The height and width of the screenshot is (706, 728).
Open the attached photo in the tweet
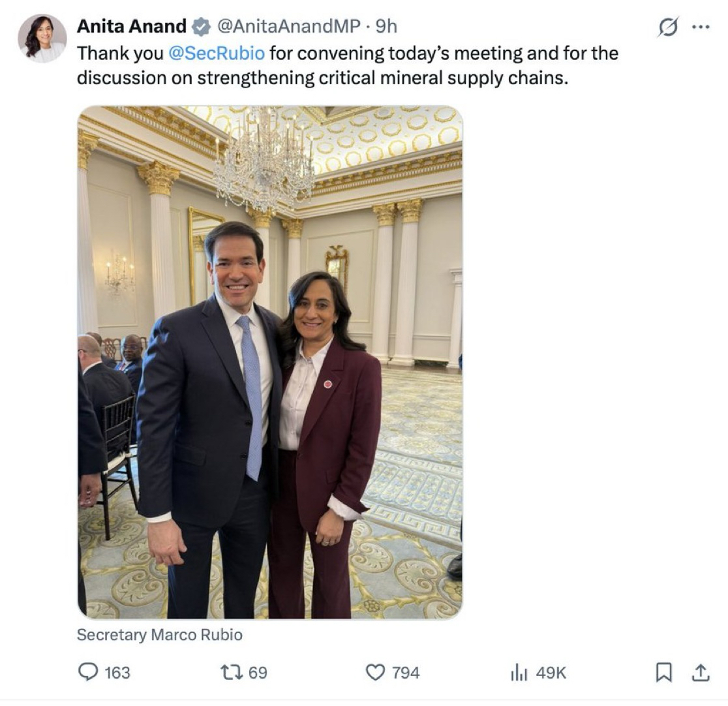pyautogui.click(x=270, y=362)
